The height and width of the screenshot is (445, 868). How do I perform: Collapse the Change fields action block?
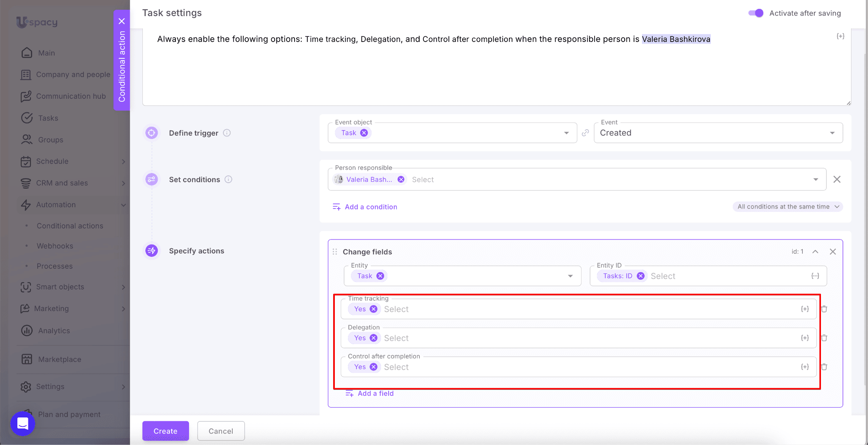(x=815, y=252)
